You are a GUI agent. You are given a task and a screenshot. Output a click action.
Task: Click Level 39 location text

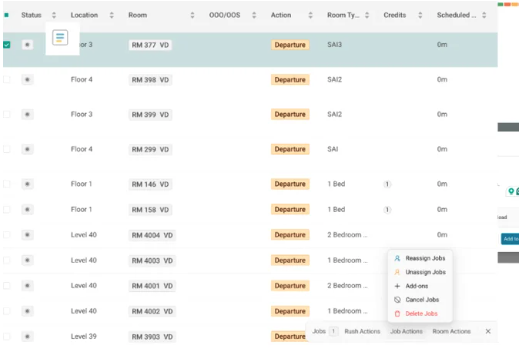pos(84,337)
